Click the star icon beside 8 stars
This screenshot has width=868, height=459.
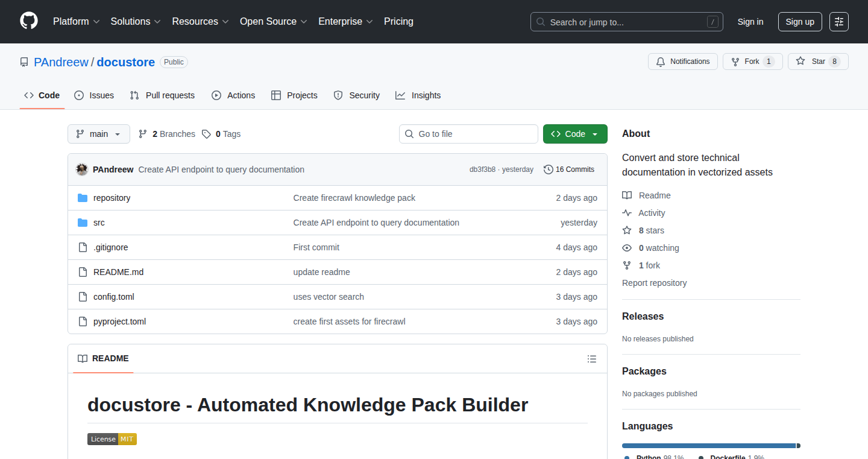click(x=627, y=230)
